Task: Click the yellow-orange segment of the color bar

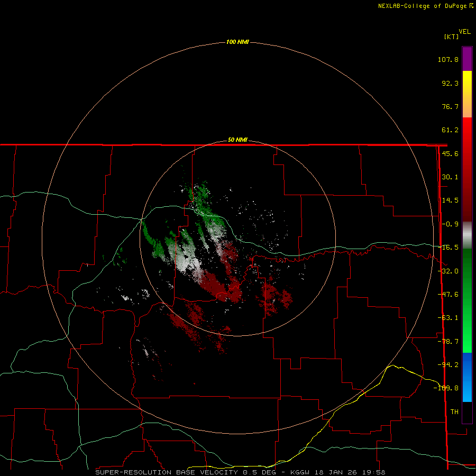Action: tap(467, 94)
